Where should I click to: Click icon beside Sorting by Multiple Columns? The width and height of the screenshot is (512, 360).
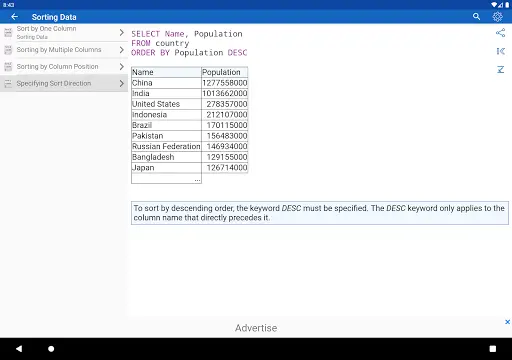(8, 50)
